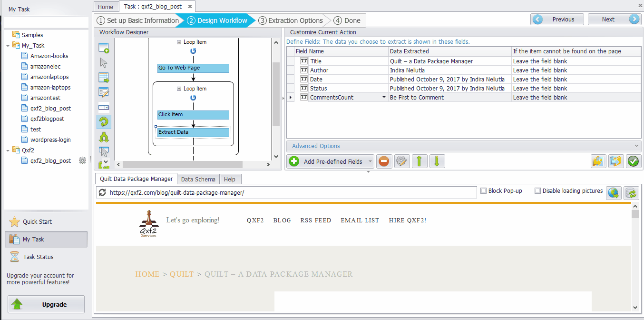
Task: Move selected field down with green arrow
Action: 437,161
